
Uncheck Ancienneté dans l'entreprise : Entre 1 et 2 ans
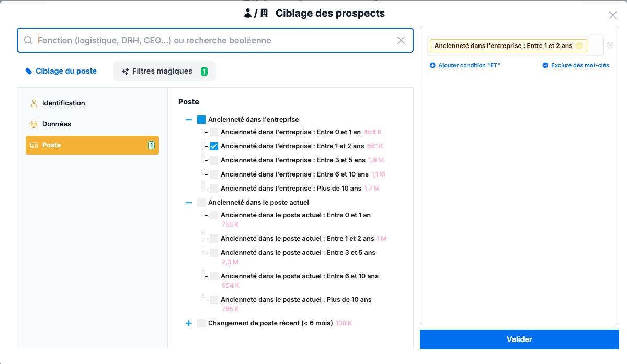[x=213, y=146]
